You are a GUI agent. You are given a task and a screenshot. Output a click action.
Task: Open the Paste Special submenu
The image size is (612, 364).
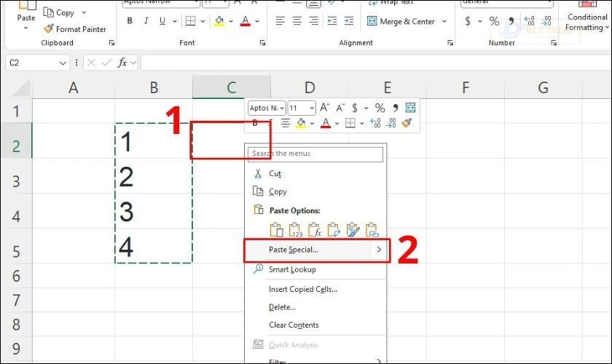[x=316, y=250]
